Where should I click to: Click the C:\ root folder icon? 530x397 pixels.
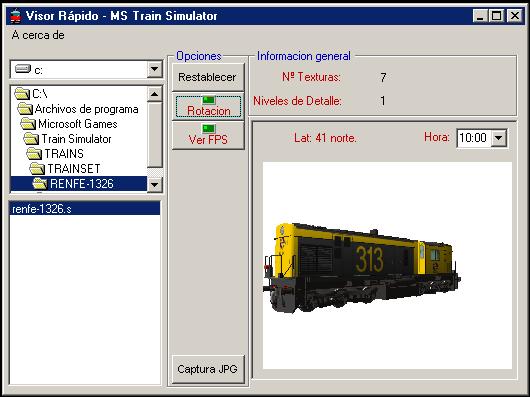[x=22, y=94]
